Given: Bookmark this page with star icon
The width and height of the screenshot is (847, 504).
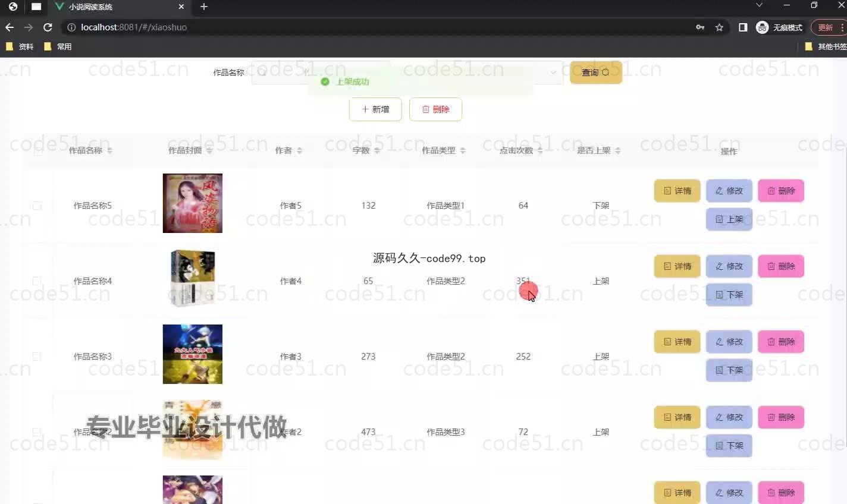Looking at the screenshot, I should [x=719, y=27].
